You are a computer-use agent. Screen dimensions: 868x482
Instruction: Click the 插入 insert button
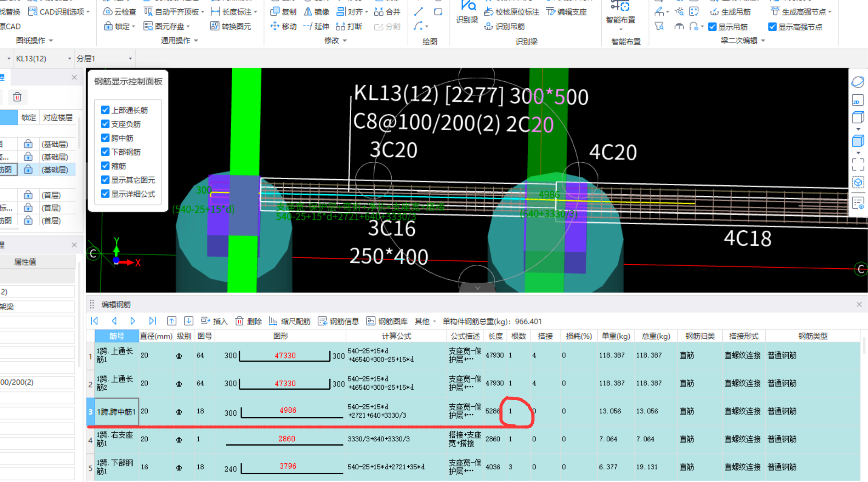click(x=214, y=321)
